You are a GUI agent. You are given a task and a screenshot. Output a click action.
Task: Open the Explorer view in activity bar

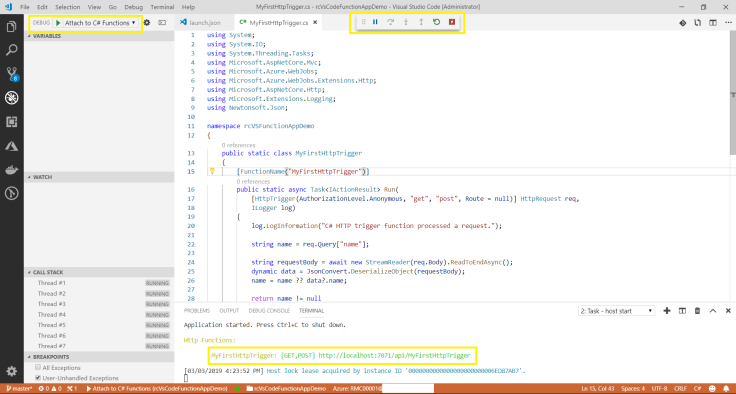[x=12, y=27]
